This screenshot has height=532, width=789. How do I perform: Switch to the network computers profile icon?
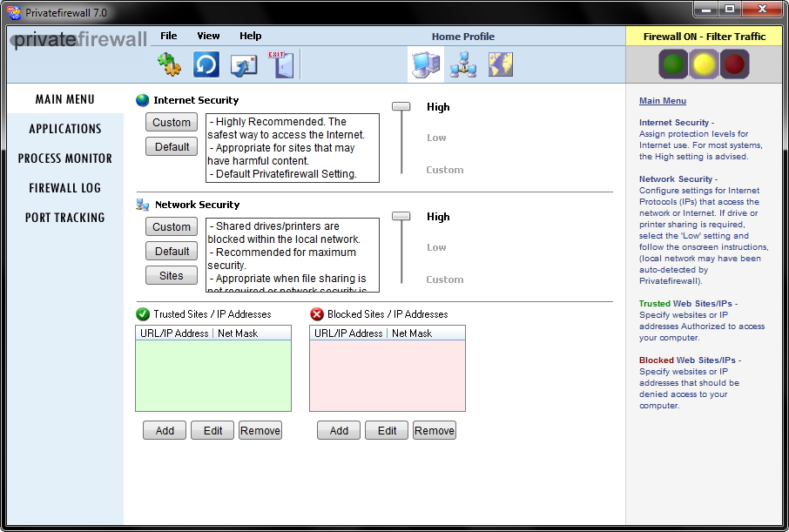pos(462,64)
